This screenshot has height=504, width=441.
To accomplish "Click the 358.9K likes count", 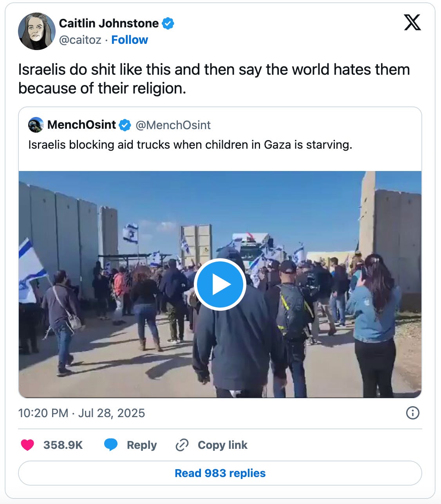I will click(x=63, y=445).
